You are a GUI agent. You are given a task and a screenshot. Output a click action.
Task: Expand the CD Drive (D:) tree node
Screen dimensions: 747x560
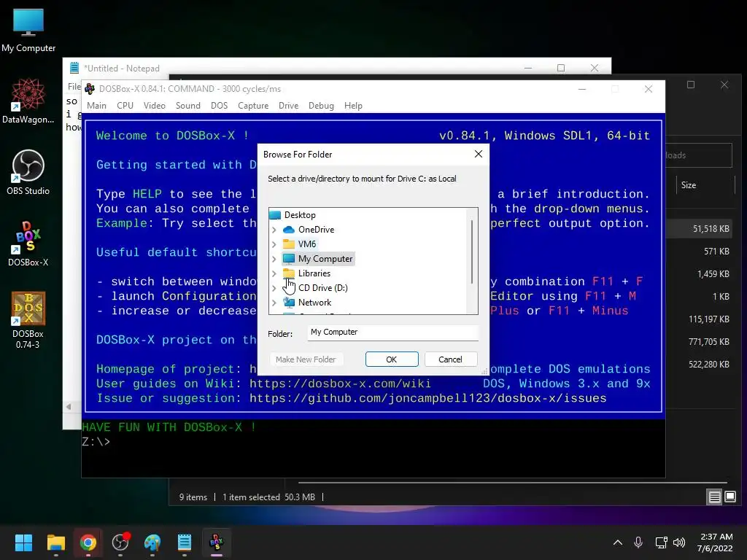click(x=274, y=287)
